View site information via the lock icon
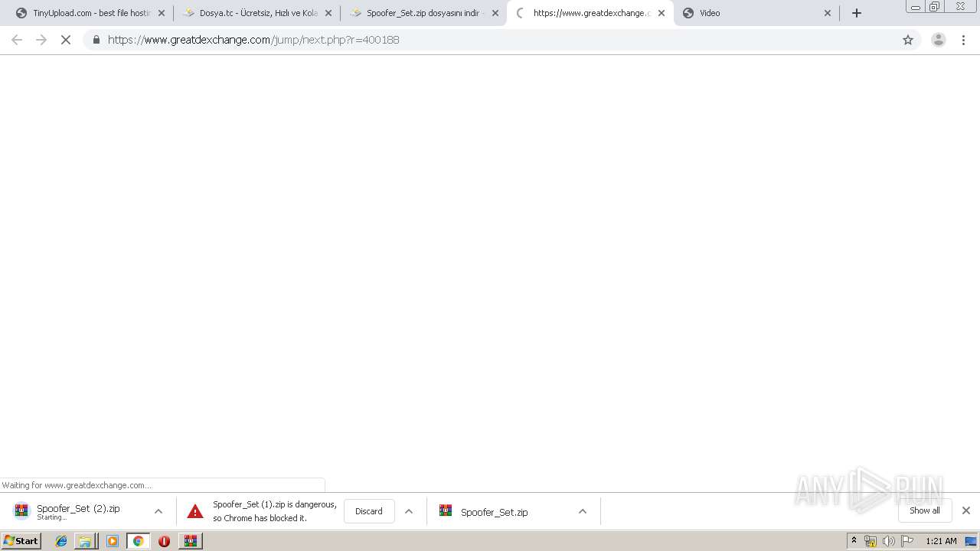The image size is (980, 551). (96, 40)
